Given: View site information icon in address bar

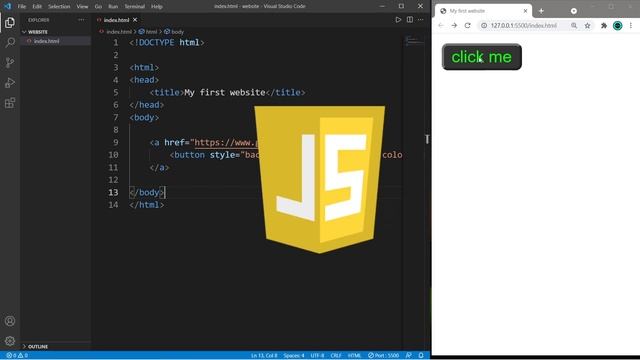Looking at the screenshot, I should tap(484, 25).
